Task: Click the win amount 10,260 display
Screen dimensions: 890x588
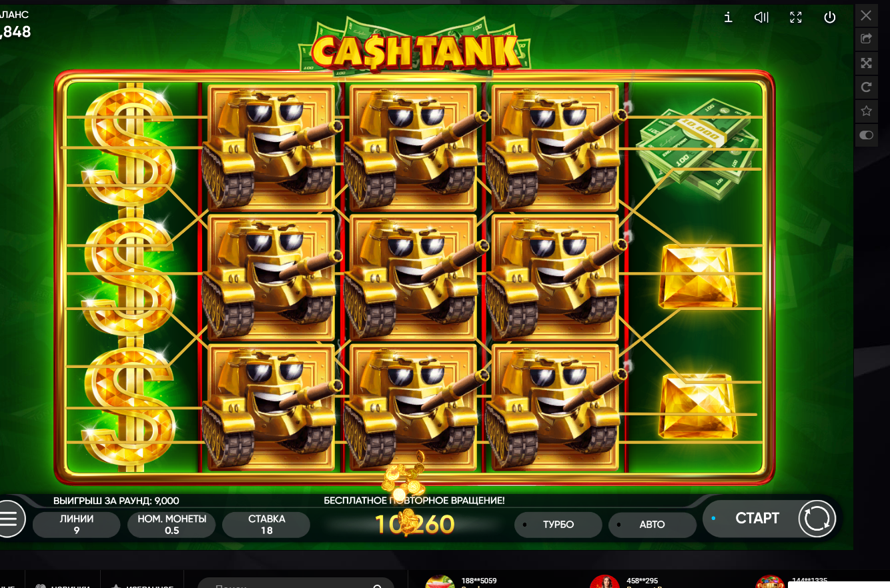Action: click(x=414, y=524)
